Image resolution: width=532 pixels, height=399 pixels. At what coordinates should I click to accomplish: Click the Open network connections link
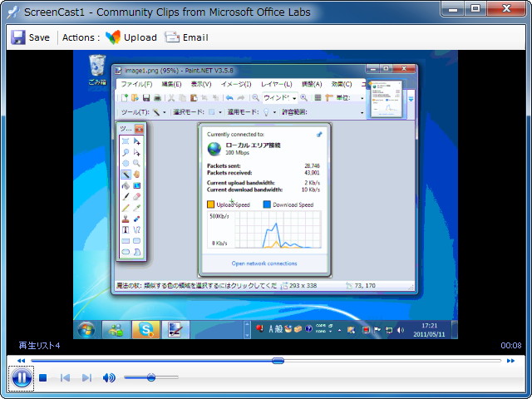coord(264,264)
